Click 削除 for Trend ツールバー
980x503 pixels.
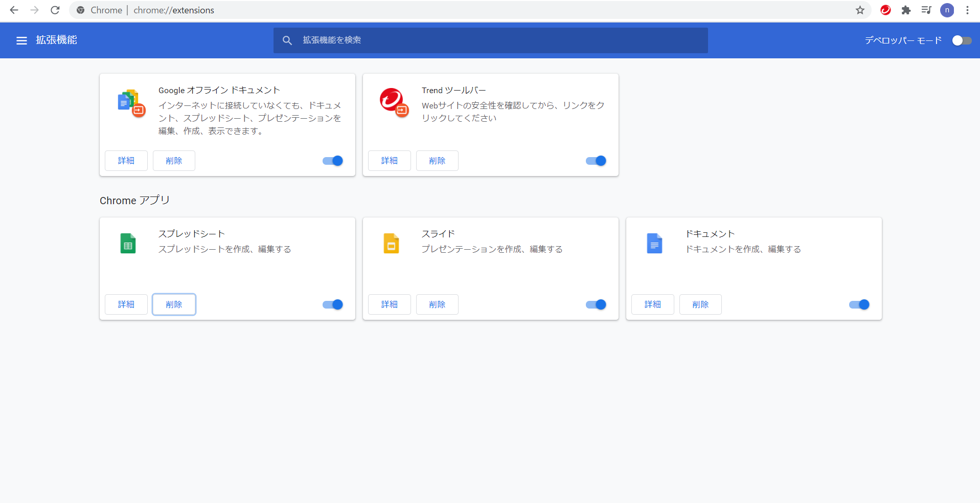click(437, 161)
